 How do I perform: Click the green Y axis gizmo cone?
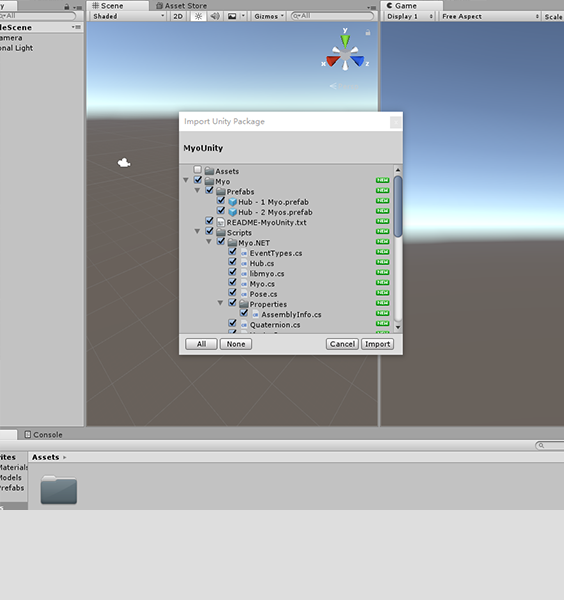[345, 41]
